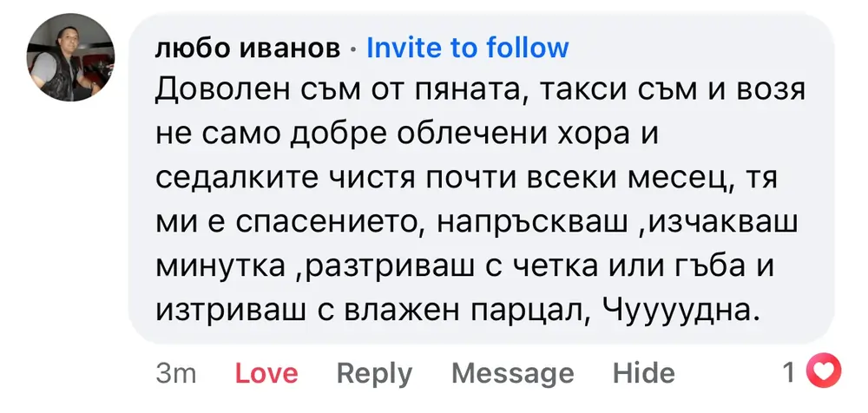React with Love to the comment
Image resolution: width=868 pixels, height=413 pixels.
click(266, 373)
